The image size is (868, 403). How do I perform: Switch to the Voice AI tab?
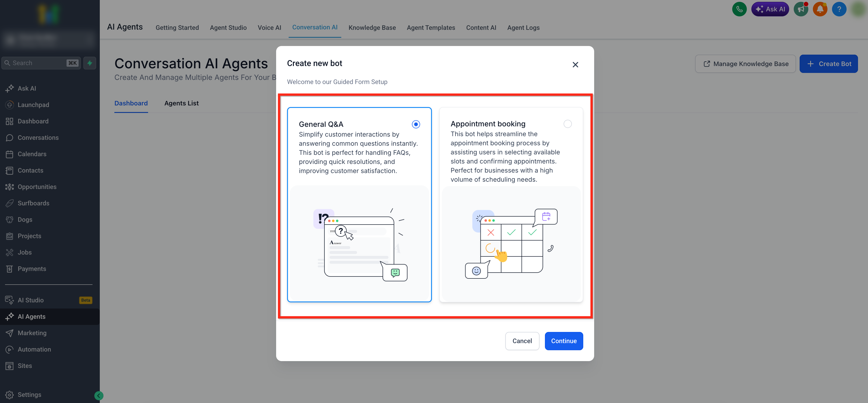pos(269,28)
